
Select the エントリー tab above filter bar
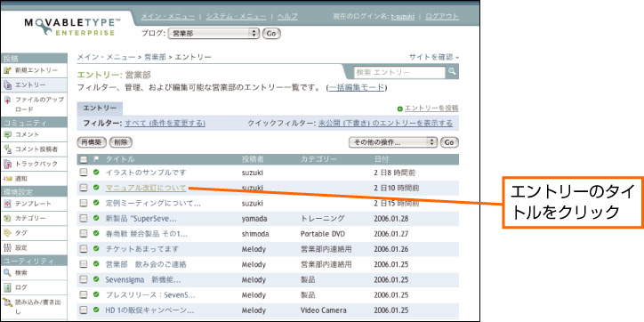click(x=100, y=109)
